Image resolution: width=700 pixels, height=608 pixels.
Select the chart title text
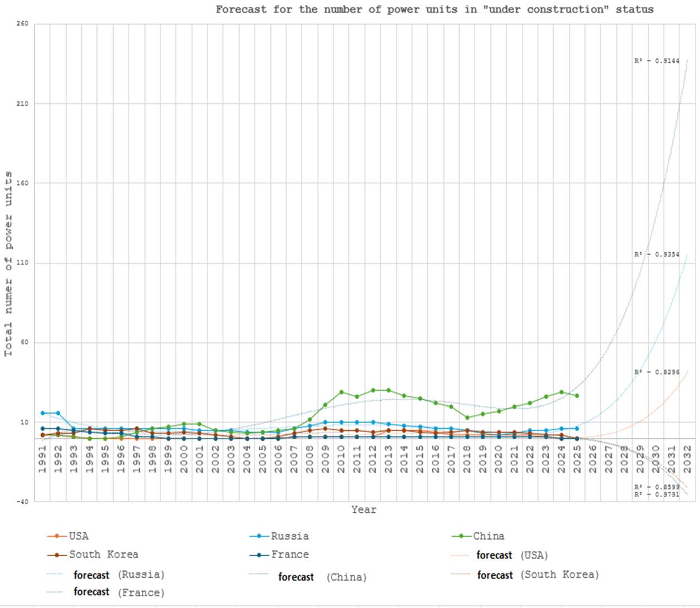[x=435, y=9]
